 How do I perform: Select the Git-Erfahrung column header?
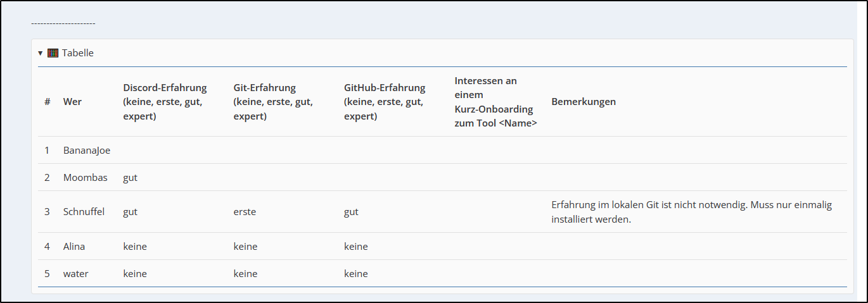273,102
